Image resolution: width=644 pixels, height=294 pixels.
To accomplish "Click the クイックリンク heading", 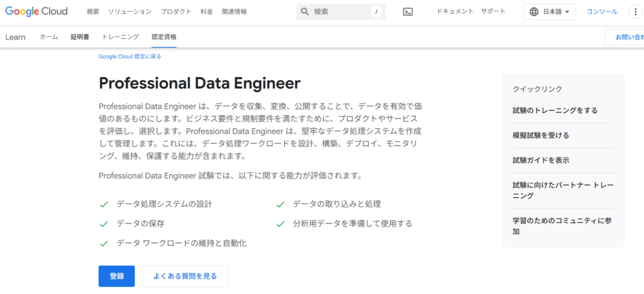I will [x=537, y=89].
